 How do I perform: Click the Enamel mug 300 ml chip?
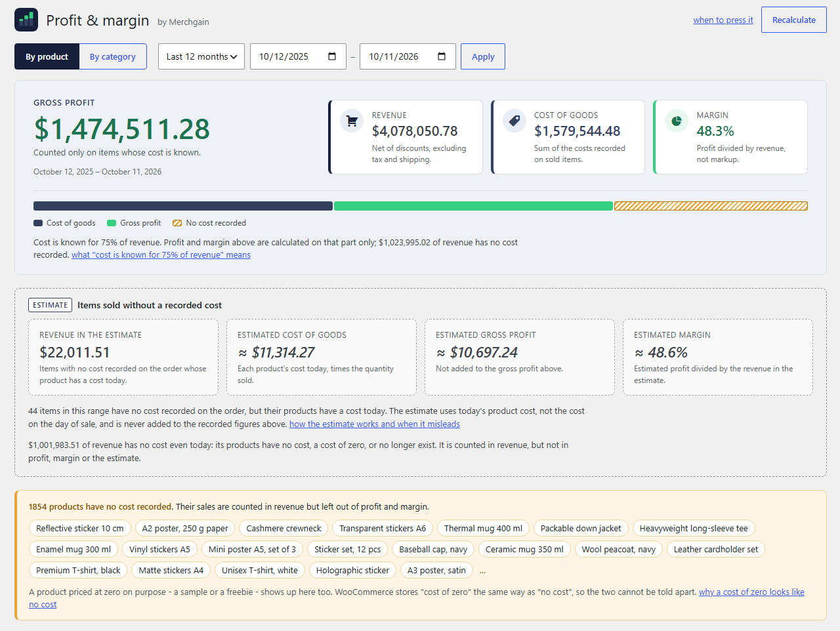(x=73, y=550)
